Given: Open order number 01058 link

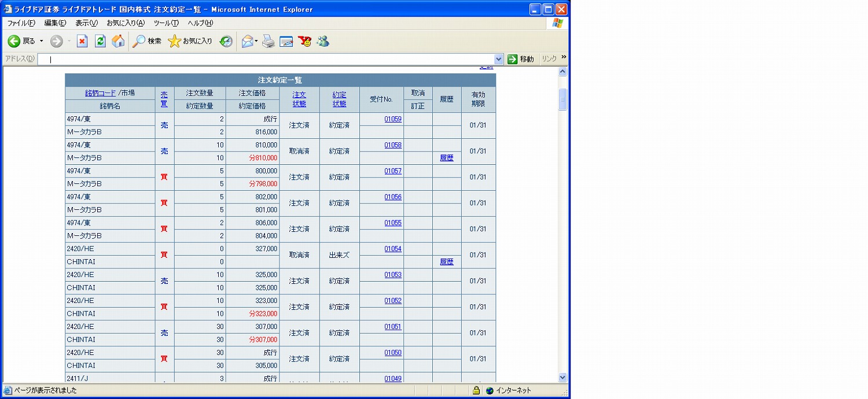Looking at the screenshot, I should pos(393,145).
